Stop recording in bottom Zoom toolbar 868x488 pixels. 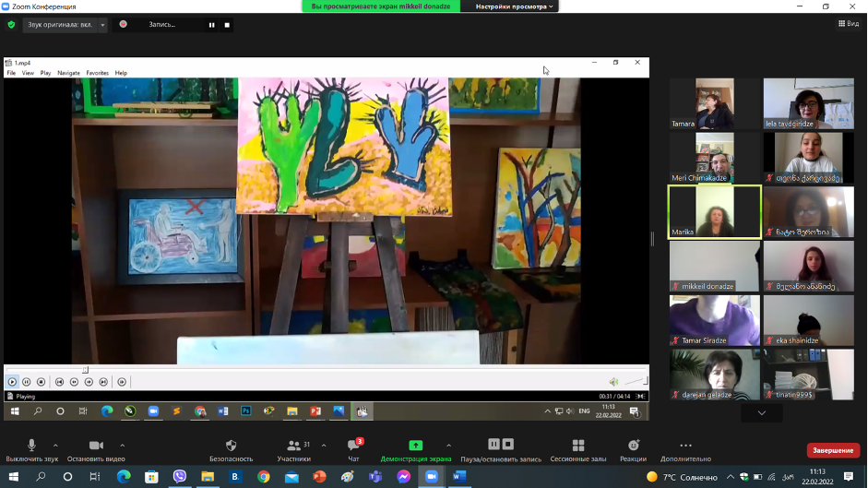pyautogui.click(x=508, y=445)
